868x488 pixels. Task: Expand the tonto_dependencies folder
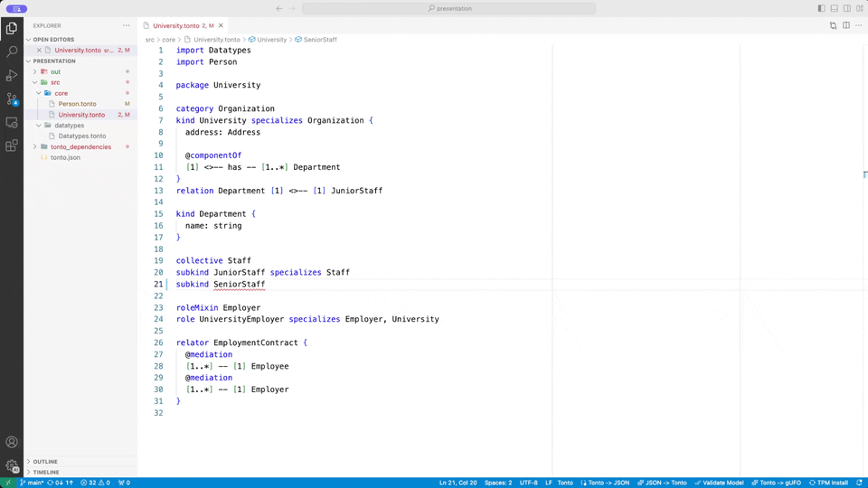pyautogui.click(x=35, y=147)
